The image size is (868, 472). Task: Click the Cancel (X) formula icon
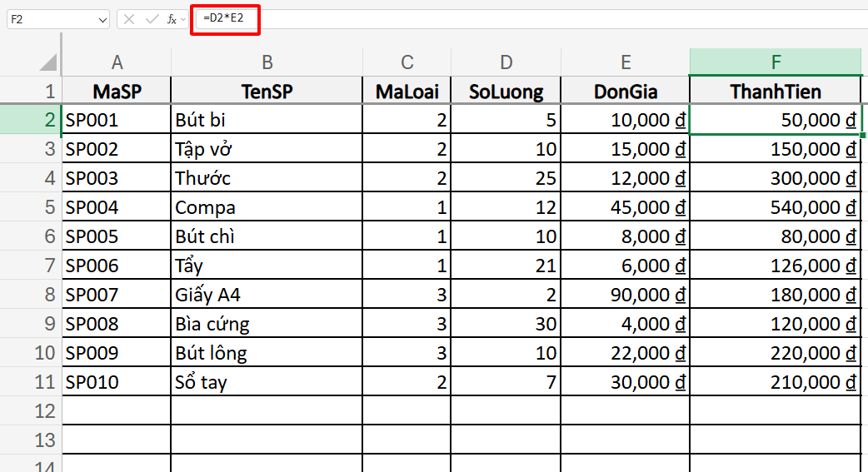click(129, 19)
